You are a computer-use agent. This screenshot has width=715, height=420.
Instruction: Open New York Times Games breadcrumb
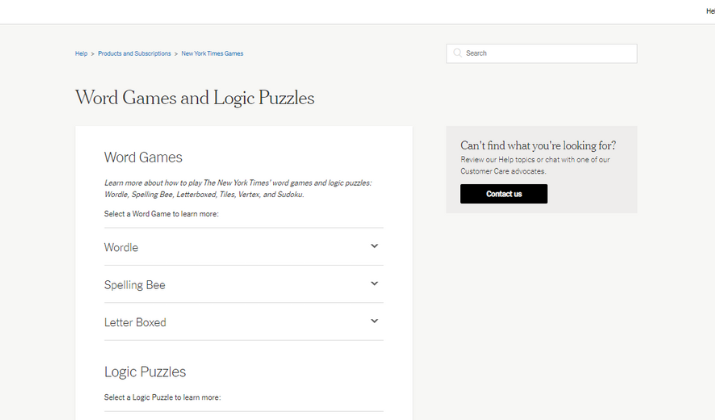point(212,53)
